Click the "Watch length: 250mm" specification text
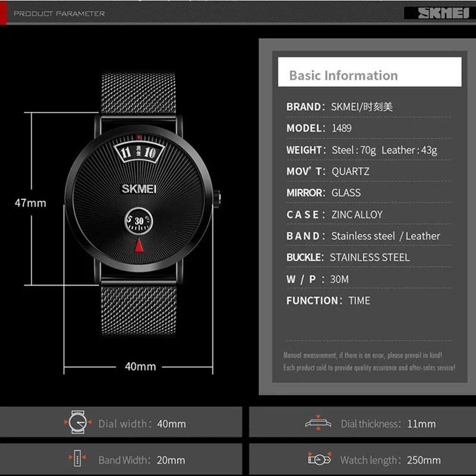476x476 pixels. pyautogui.click(x=390, y=460)
